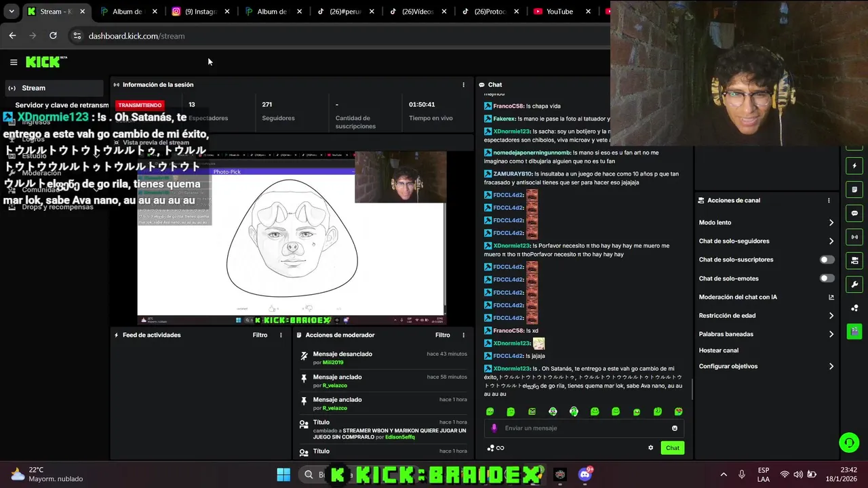Click the three-dots cluster icon in right sidebar
Screen dimensions: 868x488
coord(854,308)
